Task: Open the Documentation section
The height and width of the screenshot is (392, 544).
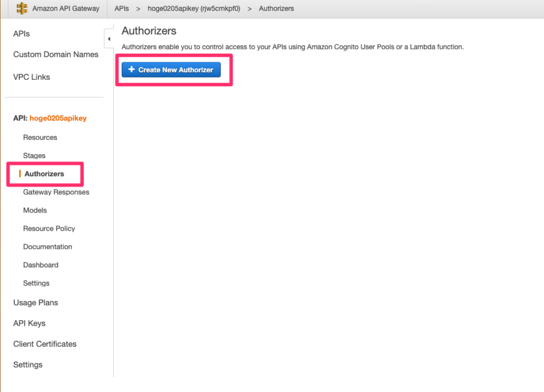Action: click(48, 246)
